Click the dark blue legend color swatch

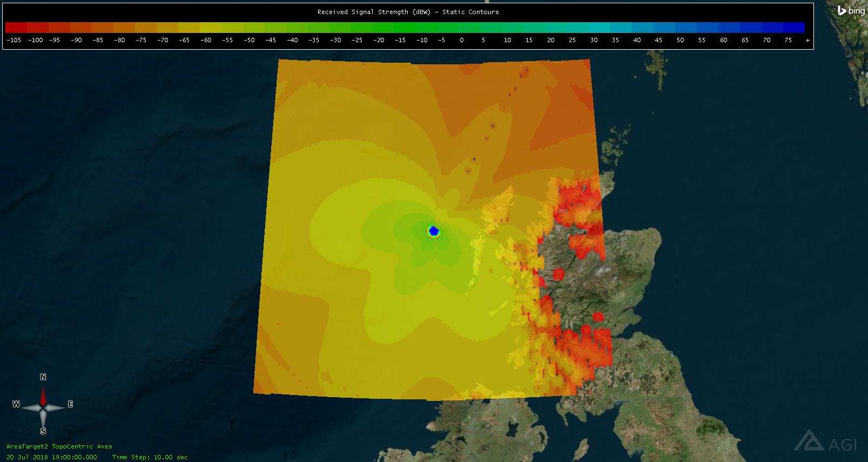(794, 28)
